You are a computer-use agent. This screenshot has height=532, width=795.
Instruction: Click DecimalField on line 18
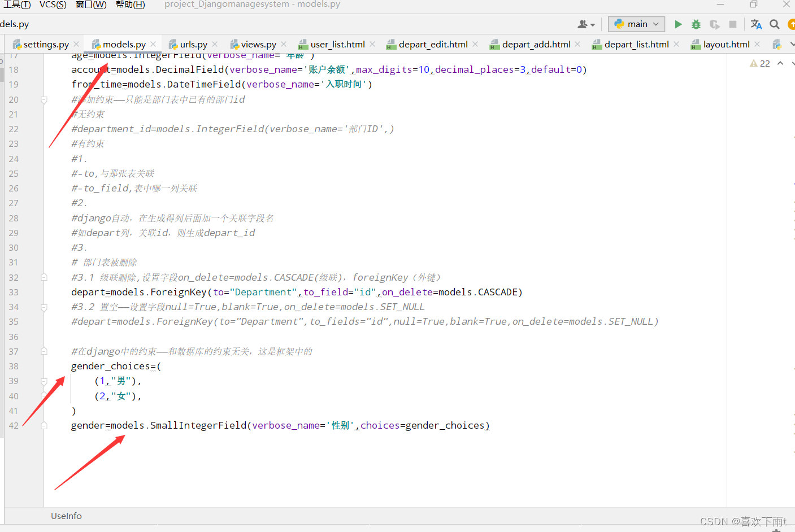click(190, 69)
